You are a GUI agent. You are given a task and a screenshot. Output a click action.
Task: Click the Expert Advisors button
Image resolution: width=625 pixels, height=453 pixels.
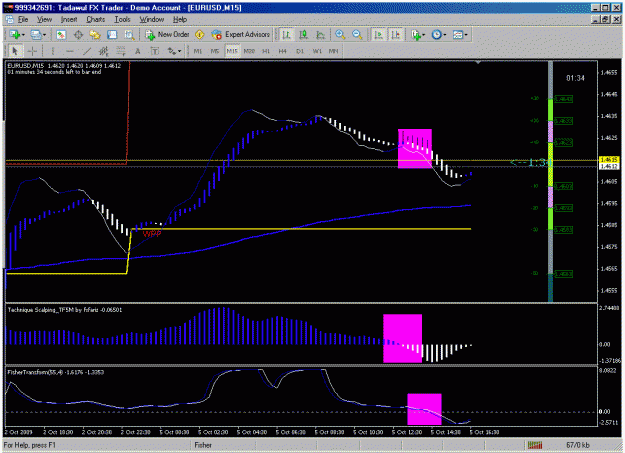240,35
